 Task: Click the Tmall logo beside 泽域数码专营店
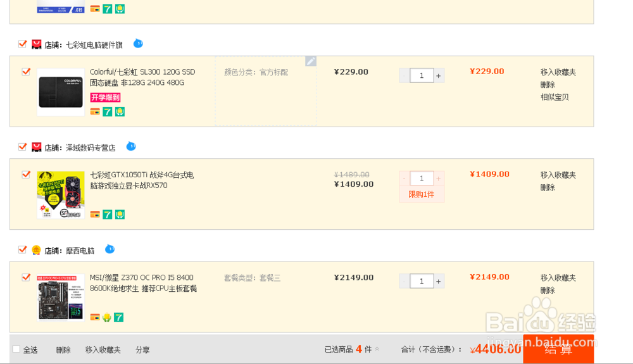pos(36,147)
